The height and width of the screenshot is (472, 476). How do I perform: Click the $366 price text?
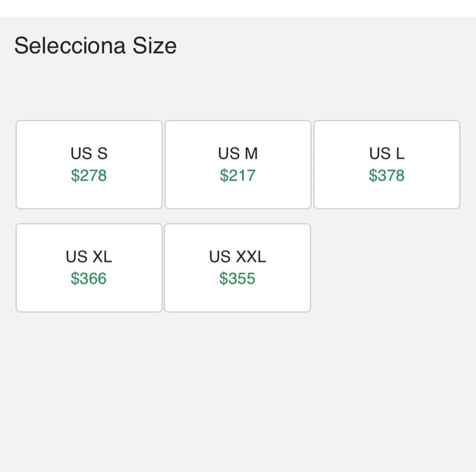(89, 278)
